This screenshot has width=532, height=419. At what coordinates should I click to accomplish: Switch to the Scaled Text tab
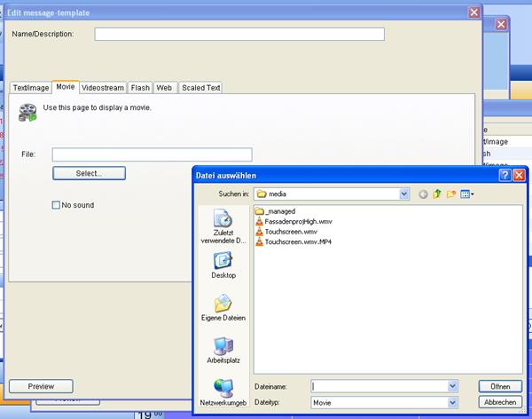pos(200,88)
